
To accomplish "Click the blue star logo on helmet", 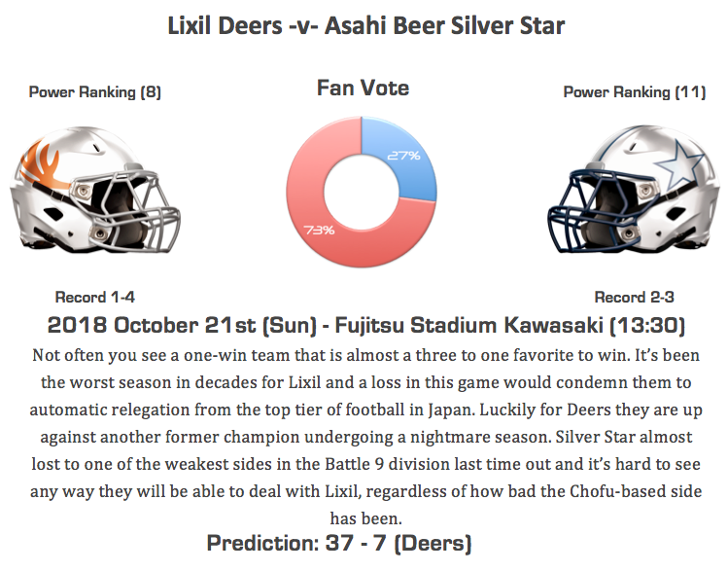I will tap(677, 165).
